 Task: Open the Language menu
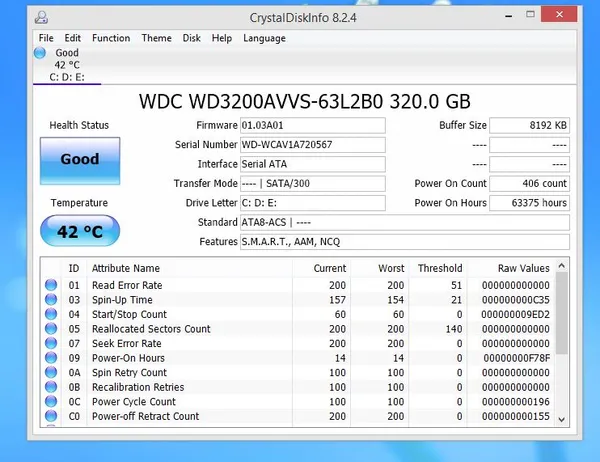(264, 38)
